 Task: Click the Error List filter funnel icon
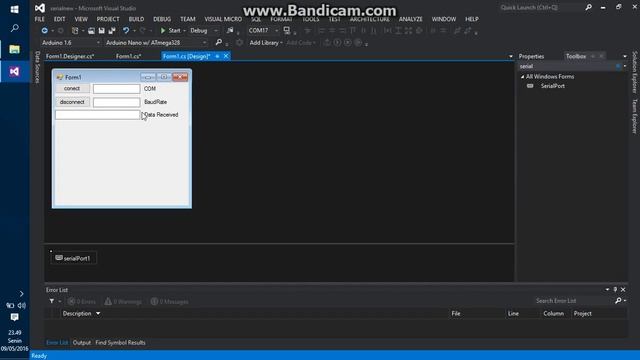[x=52, y=301]
